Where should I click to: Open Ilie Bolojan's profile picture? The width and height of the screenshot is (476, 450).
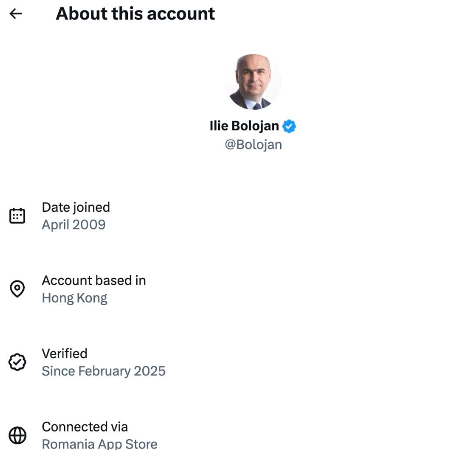[x=253, y=81]
